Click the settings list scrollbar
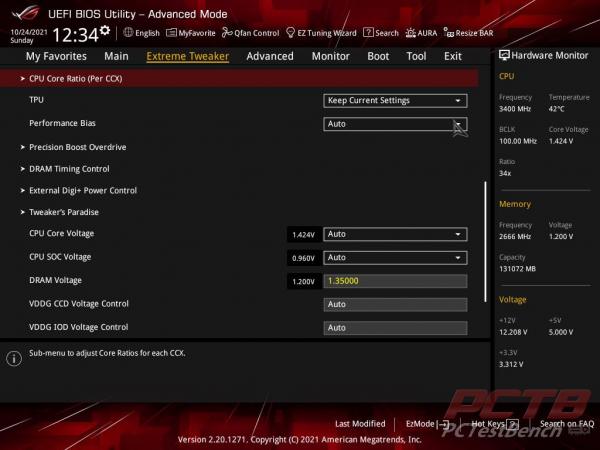600x450 pixels. [486, 242]
